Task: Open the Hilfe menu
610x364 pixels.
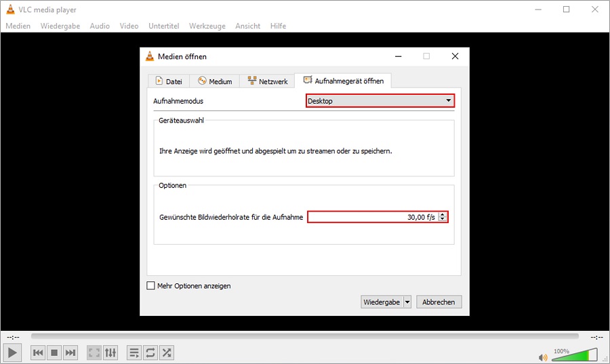Action: 278,26
